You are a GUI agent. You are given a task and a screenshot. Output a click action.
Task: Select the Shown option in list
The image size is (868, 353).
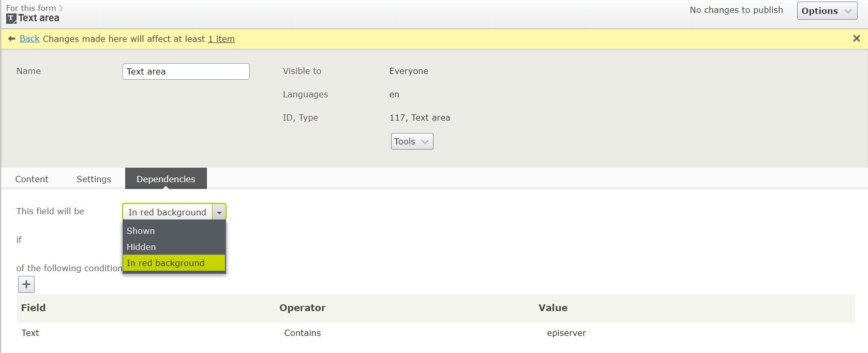tap(141, 231)
